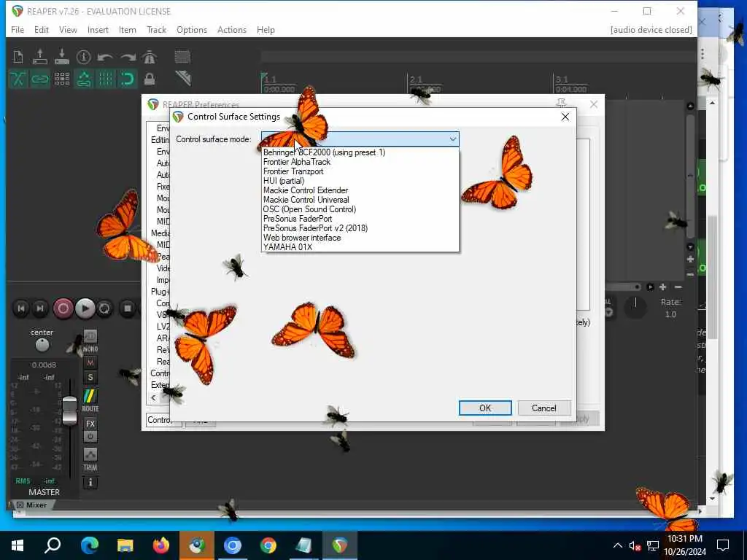Toggle the repeat loop button
Image resolution: width=747 pixels, height=560 pixels.
pos(104,308)
